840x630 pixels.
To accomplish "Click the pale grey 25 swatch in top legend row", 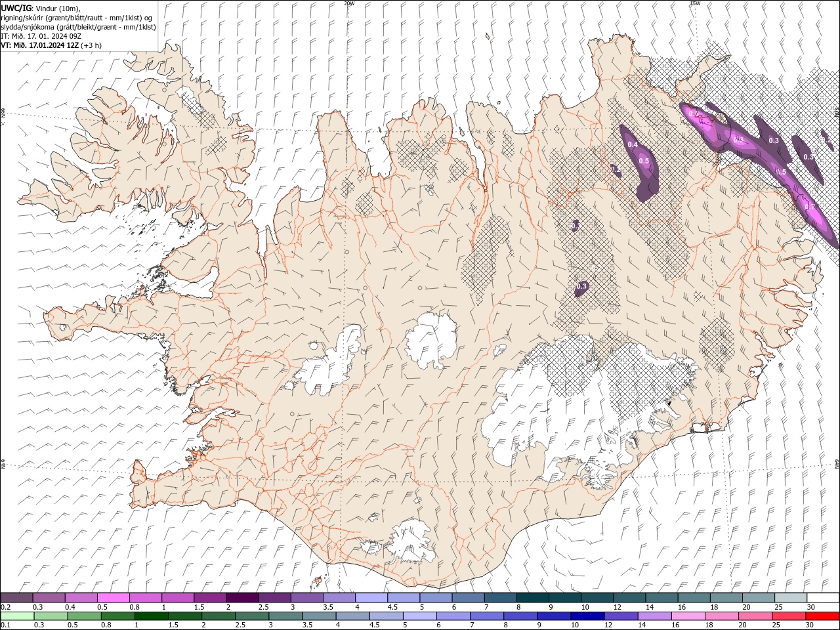I will 791,598.
